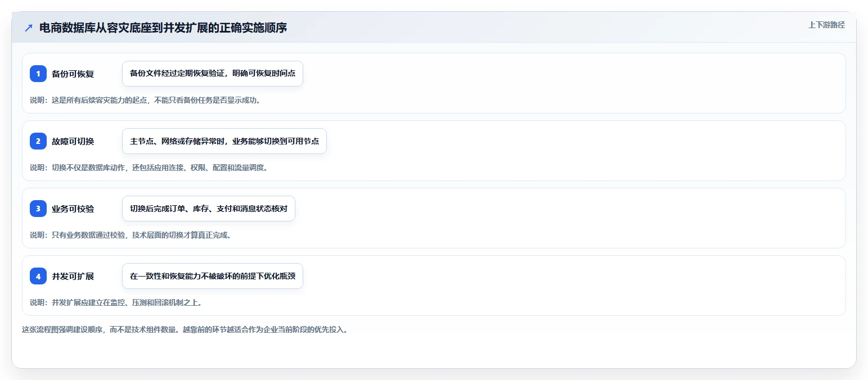Select the 故障可切换 step heading

tap(73, 141)
